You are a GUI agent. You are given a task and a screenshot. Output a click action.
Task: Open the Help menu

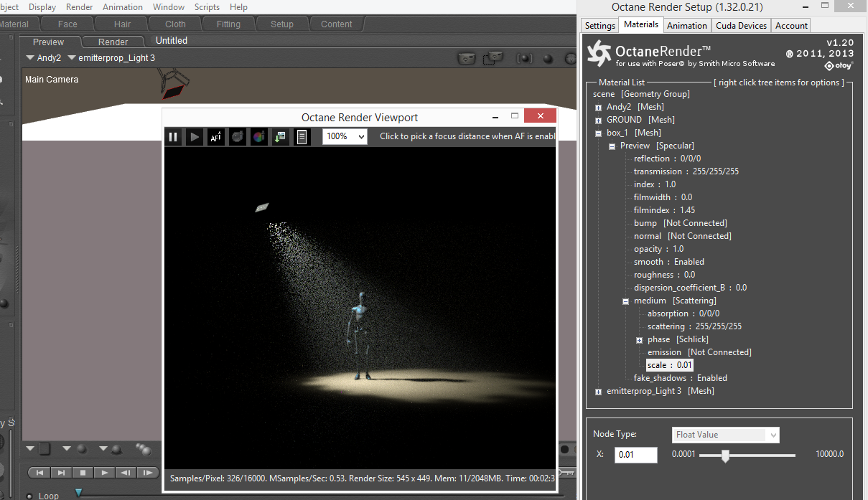pyautogui.click(x=238, y=7)
